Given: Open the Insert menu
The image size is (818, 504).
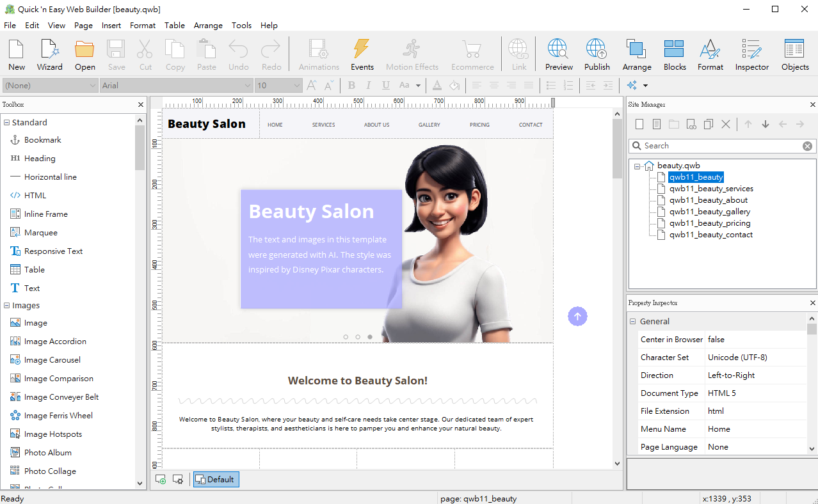Looking at the screenshot, I should point(111,26).
